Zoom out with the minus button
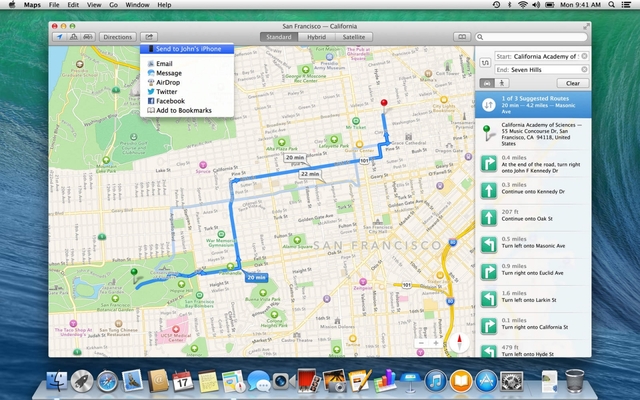 (421, 343)
